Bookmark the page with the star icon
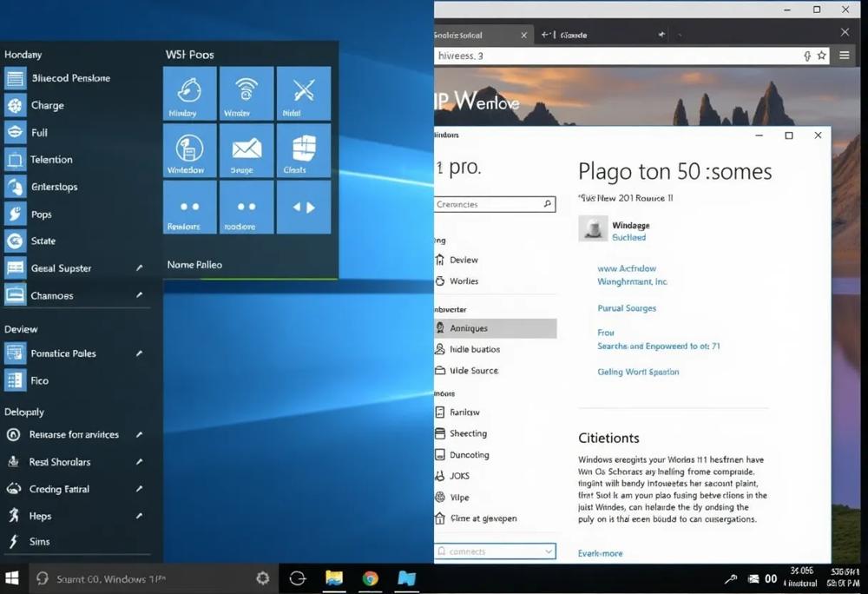Viewport: 868px width, 594px height. point(821,56)
